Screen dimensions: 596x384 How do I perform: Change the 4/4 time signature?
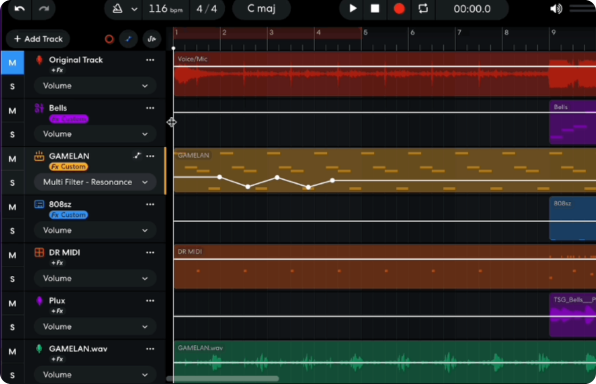[x=206, y=8]
